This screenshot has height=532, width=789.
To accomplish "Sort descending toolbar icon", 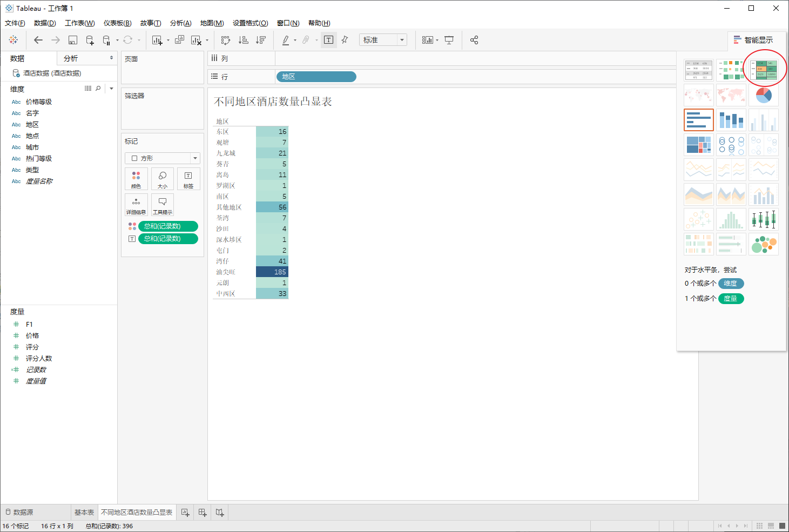I will coord(261,40).
